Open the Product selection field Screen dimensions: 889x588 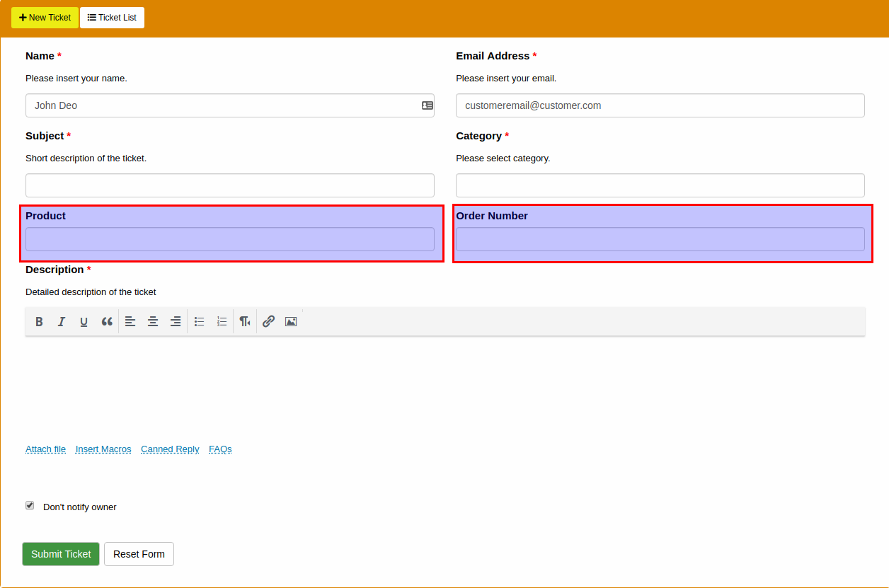pyautogui.click(x=229, y=239)
